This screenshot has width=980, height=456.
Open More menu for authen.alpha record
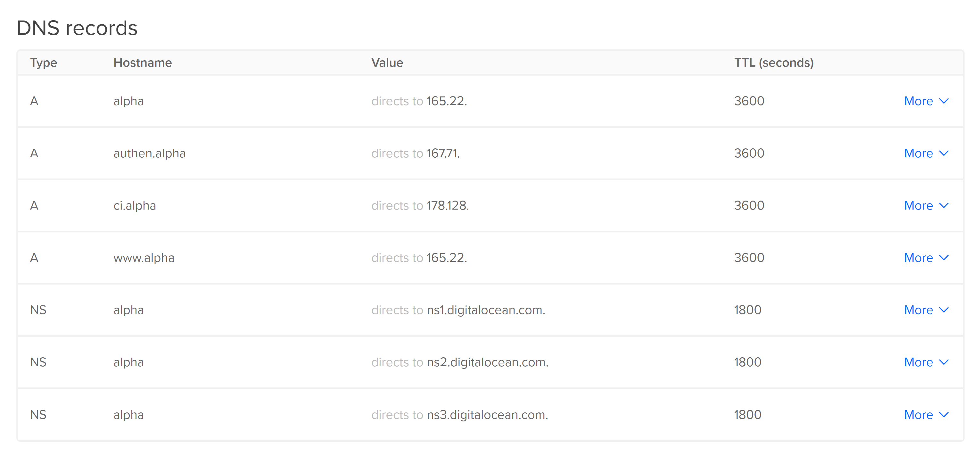point(926,153)
